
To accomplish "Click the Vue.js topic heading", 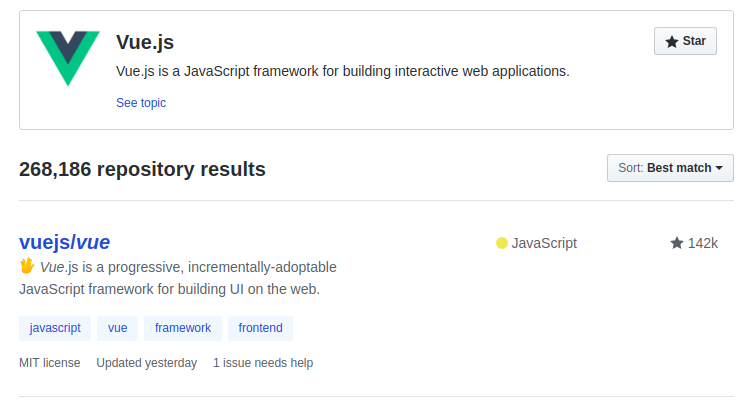I will pos(145,42).
